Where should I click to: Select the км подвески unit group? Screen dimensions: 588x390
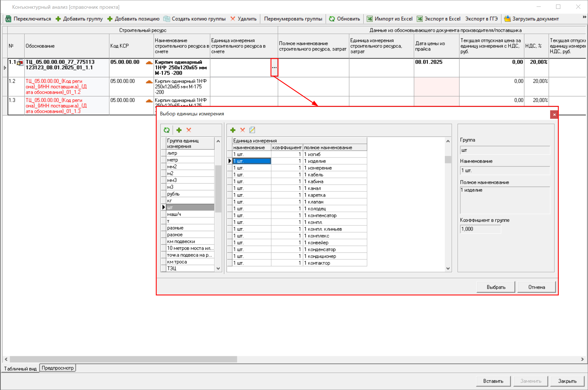click(x=190, y=241)
